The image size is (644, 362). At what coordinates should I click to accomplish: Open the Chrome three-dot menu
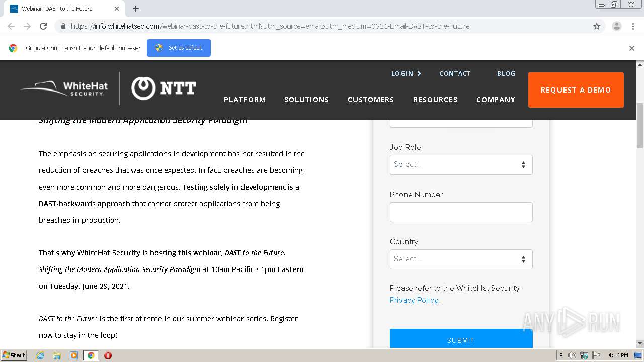[x=633, y=26]
